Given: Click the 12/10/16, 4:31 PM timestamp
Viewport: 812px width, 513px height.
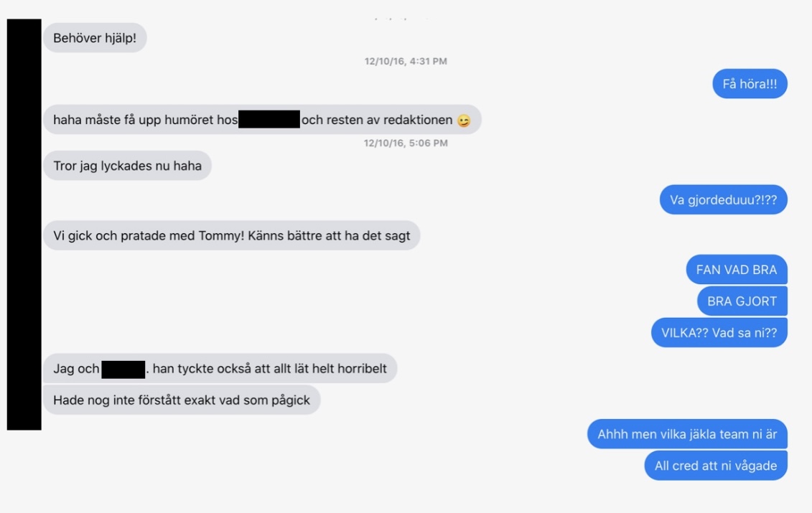Looking at the screenshot, I should tap(406, 61).
